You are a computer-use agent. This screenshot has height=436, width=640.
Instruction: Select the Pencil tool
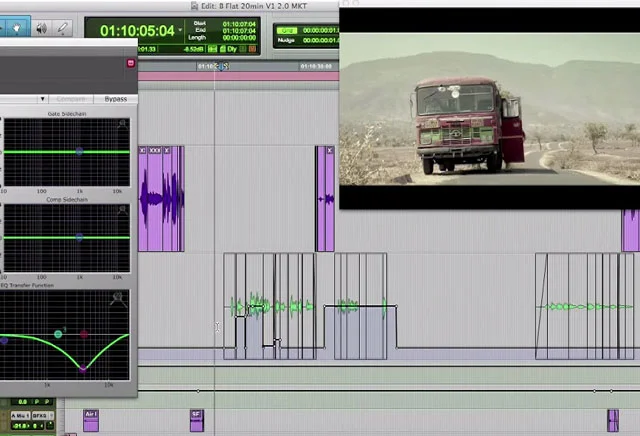coord(62,28)
